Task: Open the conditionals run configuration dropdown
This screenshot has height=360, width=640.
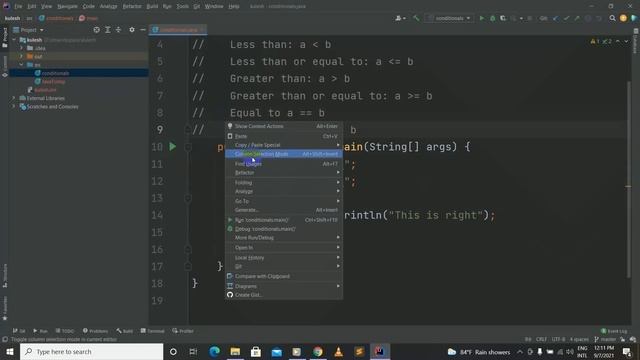Action: click(449, 18)
